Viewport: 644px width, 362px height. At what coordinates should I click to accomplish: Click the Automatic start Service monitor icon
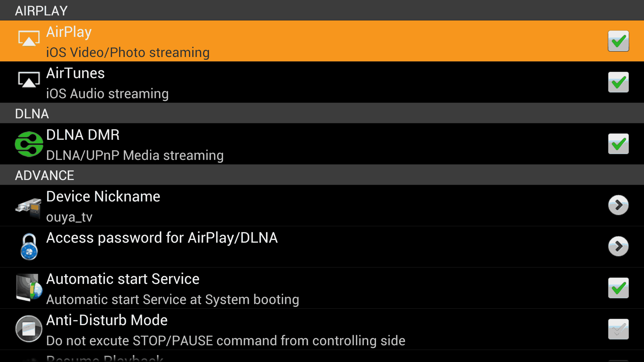click(29, 287)
